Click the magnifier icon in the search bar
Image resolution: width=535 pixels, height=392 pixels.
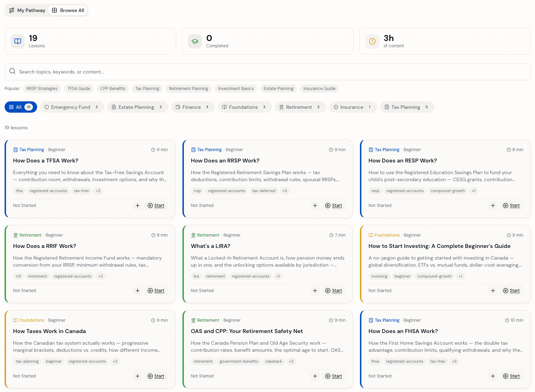12,71
